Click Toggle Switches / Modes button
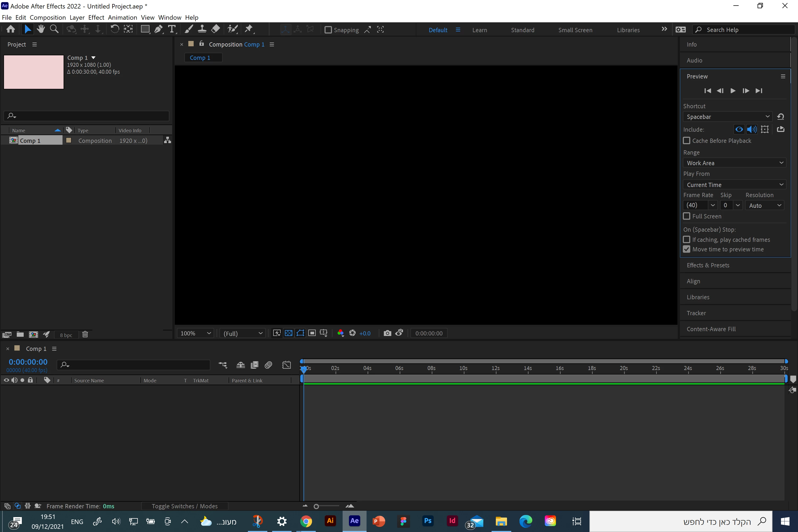Viewport: 798px width, 532px height. pyautogui.click(x=185, y=506)
